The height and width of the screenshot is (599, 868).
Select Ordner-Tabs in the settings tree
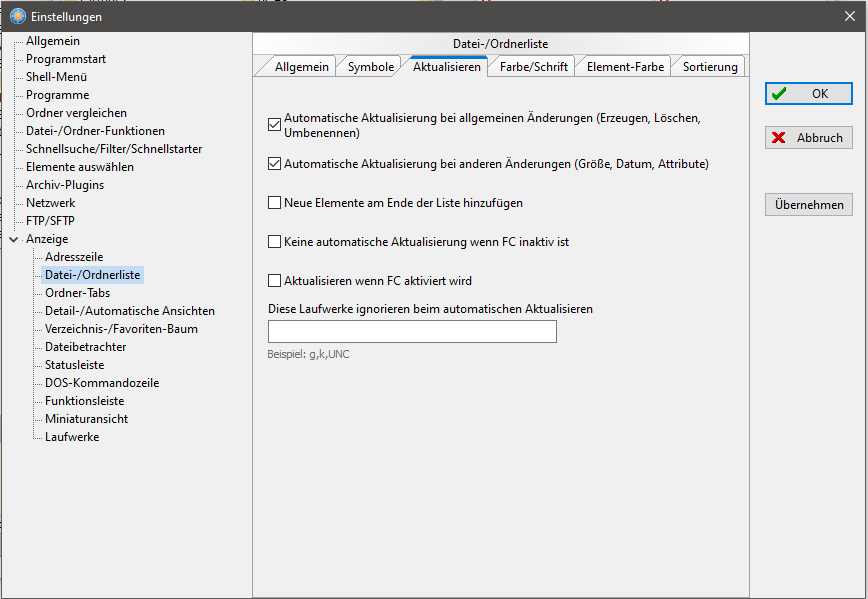pyautogui.click(x=77, y=293)
